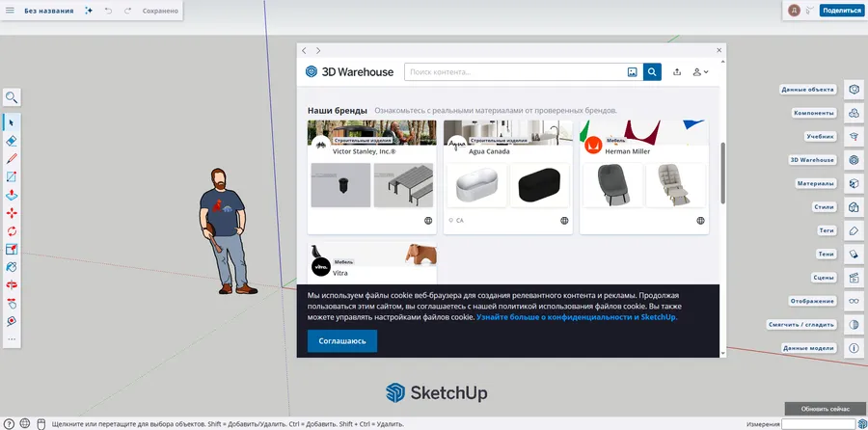Expand more tools with three dots
Screen dimensions: 868x430
(x=12, y=339)
